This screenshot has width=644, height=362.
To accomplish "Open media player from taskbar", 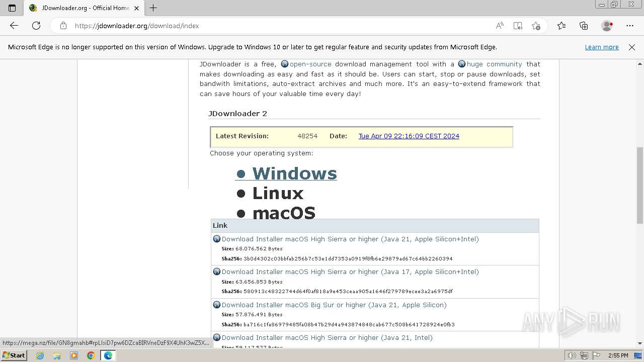I will click(74, 355).
